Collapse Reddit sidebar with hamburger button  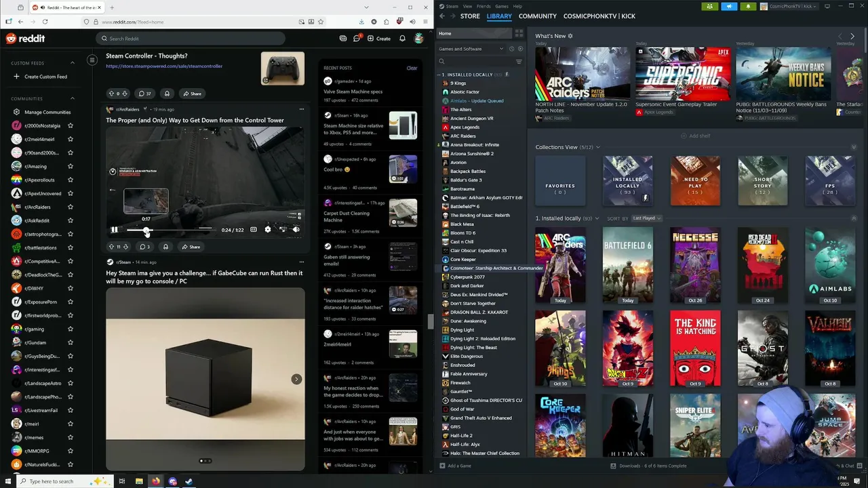pyautogui.click(x=92, y=60)
